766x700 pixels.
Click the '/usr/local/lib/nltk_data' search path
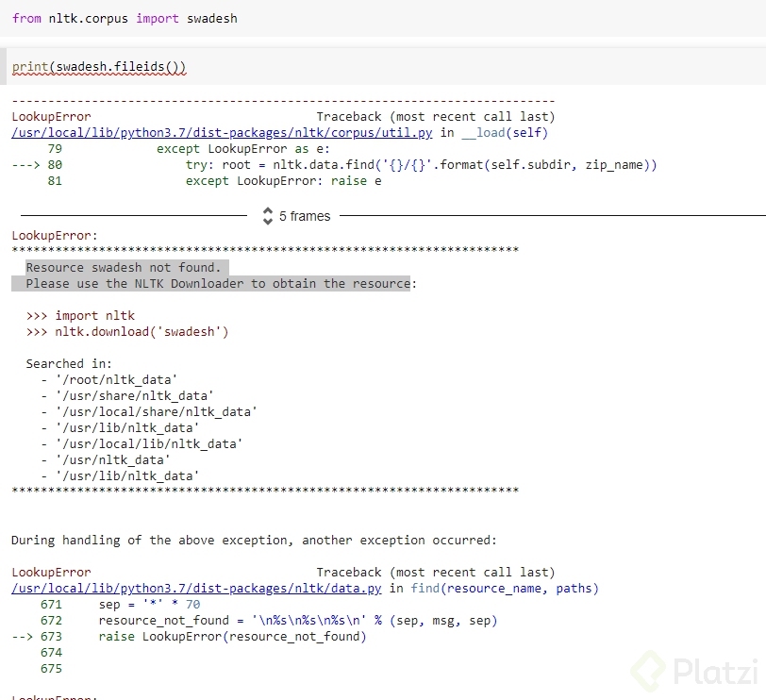click(x=149, y=443)
